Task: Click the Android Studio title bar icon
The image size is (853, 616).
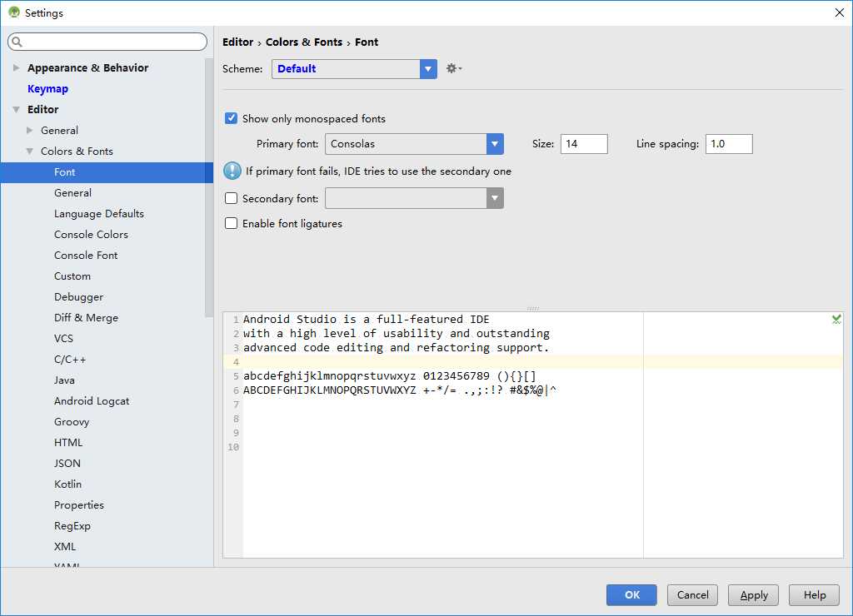Action: tap(13, 12)
